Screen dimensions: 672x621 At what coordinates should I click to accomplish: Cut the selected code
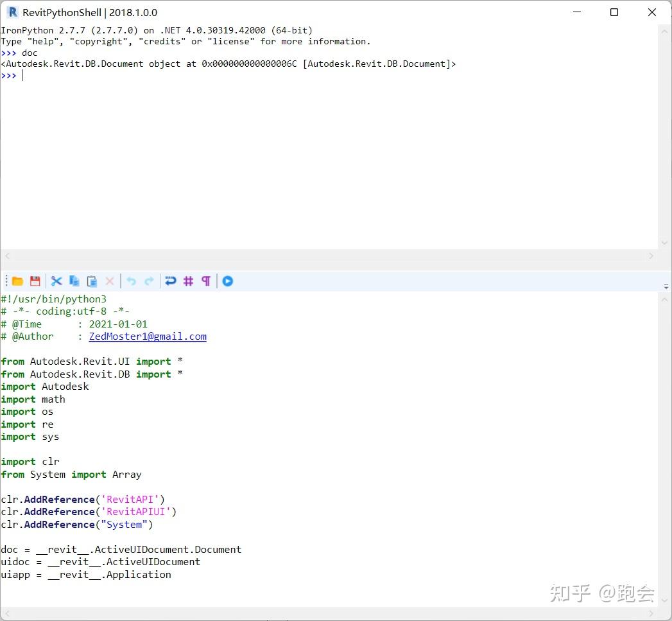56,281
